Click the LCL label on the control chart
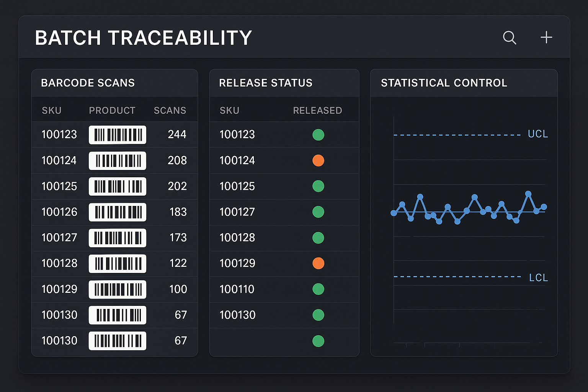The width and height of the screenshot is (588, 392). pyautogui.click(x=538, y=278)
